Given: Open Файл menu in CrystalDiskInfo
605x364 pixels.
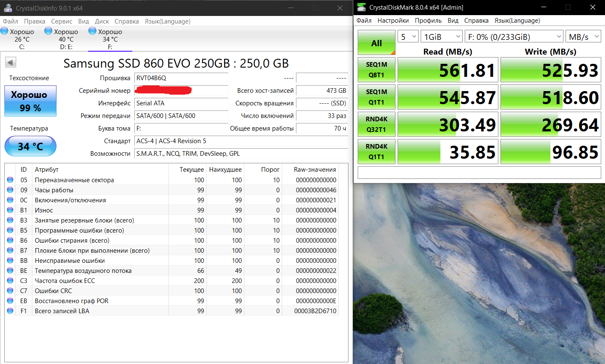Looking at the screenshot, I should pos(10,21).
